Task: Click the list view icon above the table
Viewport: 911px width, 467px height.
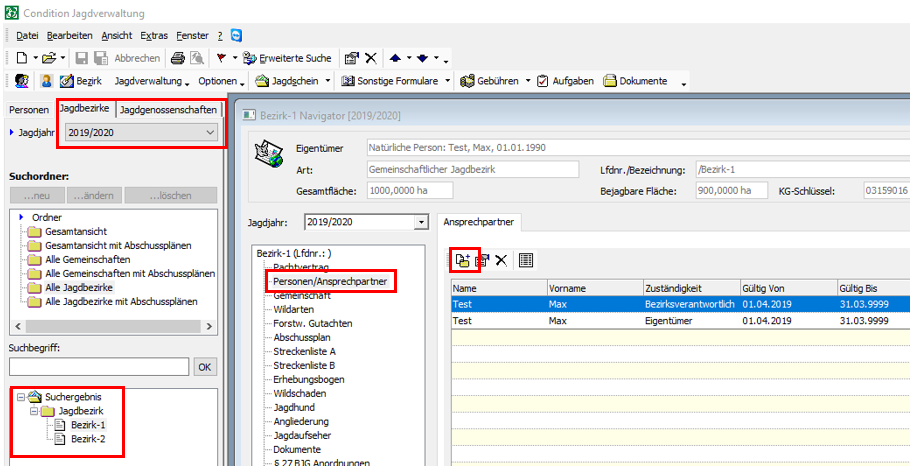Action: 526,260
